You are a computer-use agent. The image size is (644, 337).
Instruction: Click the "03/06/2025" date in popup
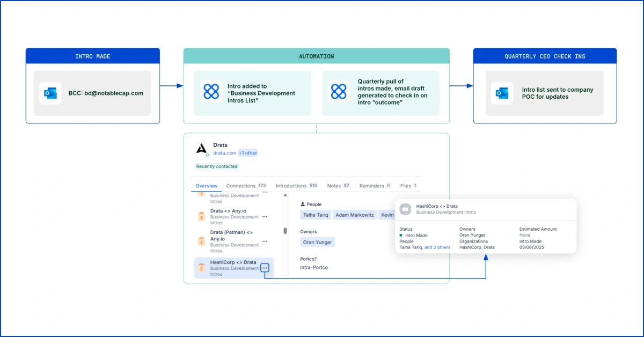(532, 247)
